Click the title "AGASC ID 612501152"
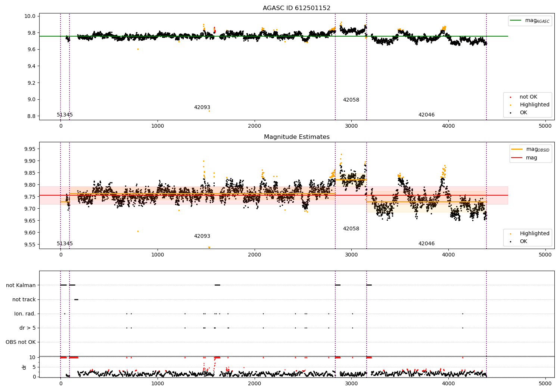 (x=296, y=8)
